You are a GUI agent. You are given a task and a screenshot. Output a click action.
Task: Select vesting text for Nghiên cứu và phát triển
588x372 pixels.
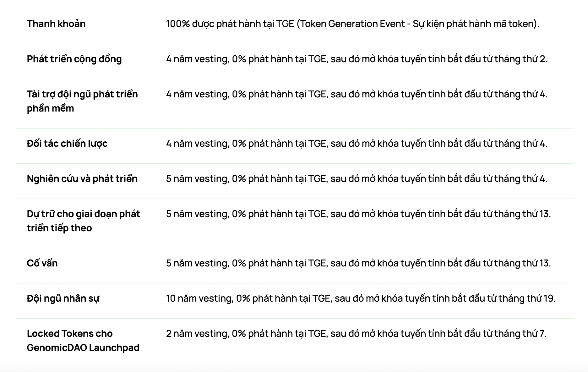(357, 179)
